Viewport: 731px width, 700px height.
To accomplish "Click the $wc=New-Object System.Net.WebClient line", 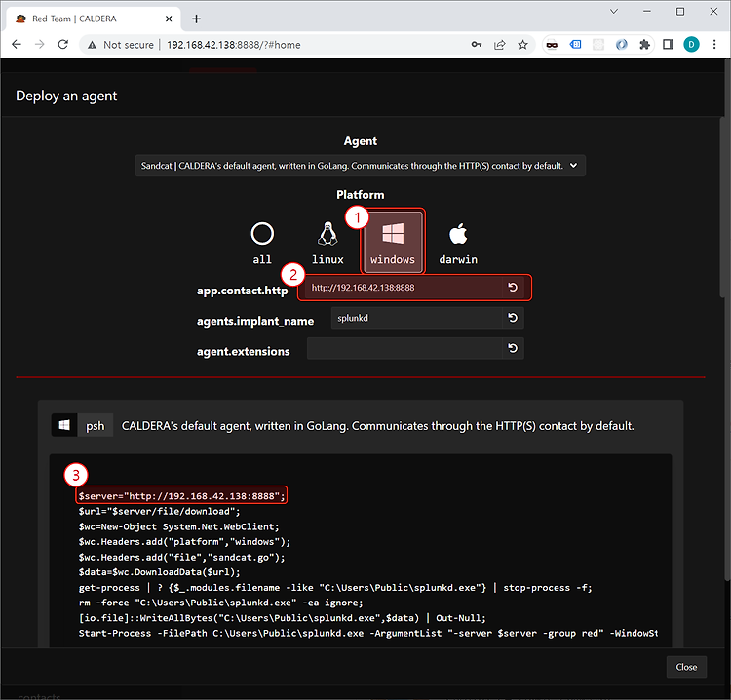I will tap(178, 526).
